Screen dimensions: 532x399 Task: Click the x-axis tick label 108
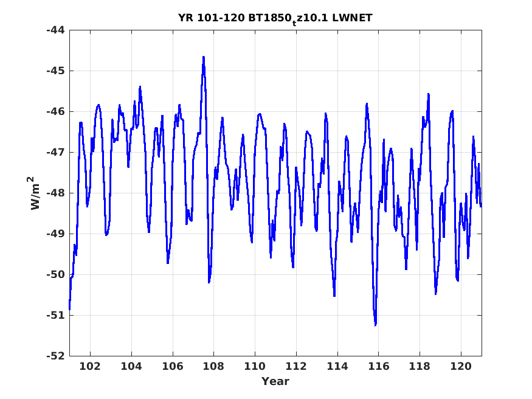tap(214, 366)
